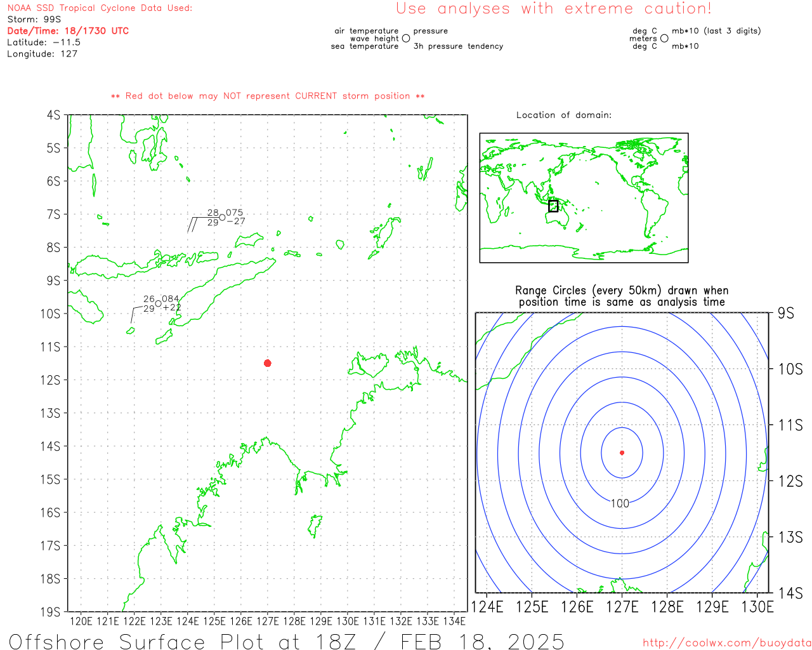The width and height of the screenshot is (812, 650).
Task: Click the buoy station circle reading 084
Action: click(x=158, y=303)
